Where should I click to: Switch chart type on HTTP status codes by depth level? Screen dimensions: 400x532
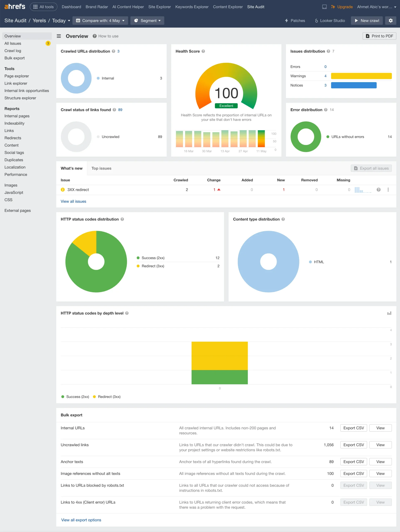pos(389,313)
